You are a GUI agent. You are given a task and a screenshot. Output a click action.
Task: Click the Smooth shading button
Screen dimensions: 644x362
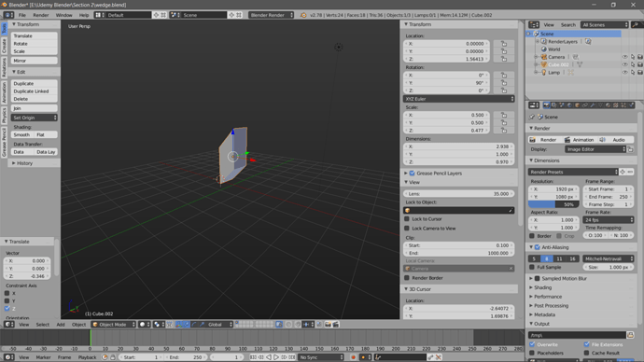[21, 135]
